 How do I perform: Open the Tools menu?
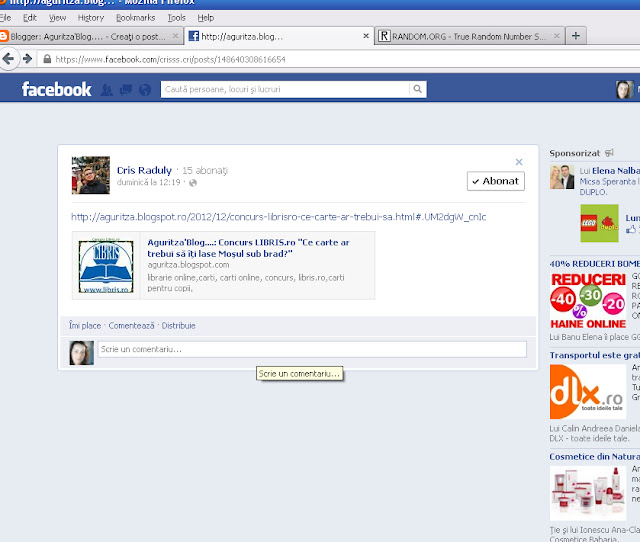tap(177, 18)
